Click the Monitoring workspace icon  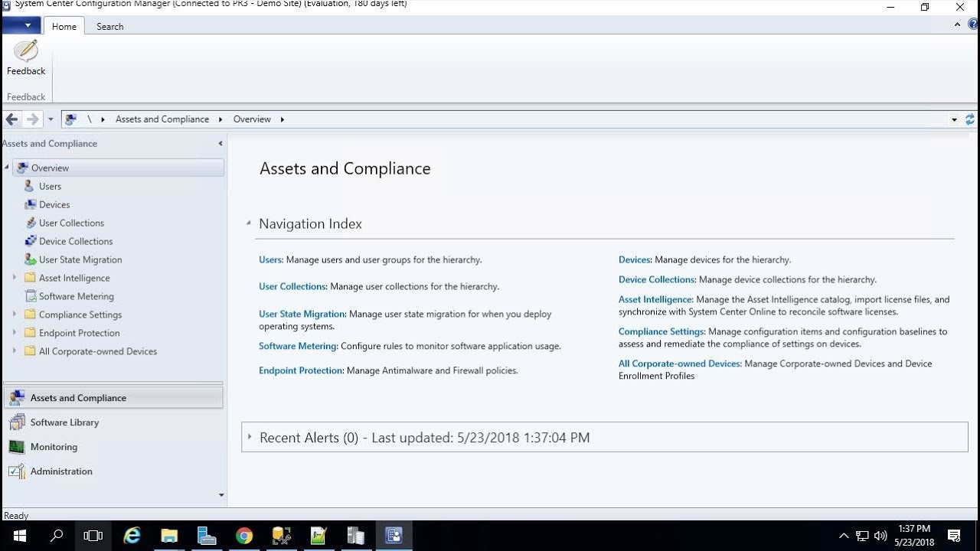17,447
